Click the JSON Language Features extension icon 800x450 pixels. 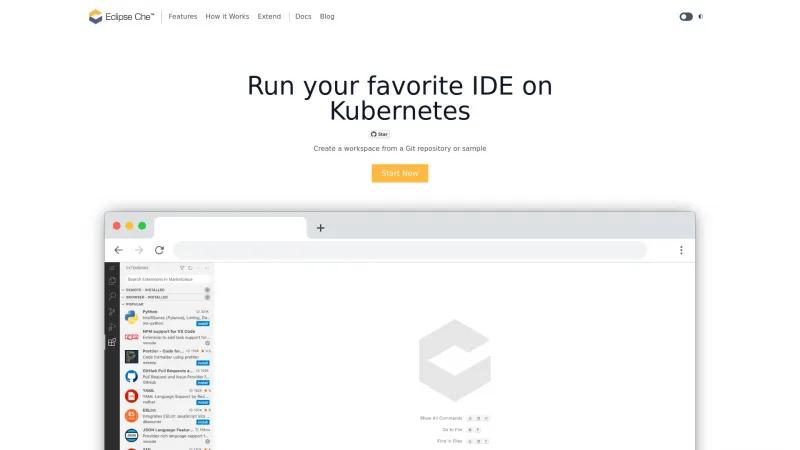coord(131,436)
